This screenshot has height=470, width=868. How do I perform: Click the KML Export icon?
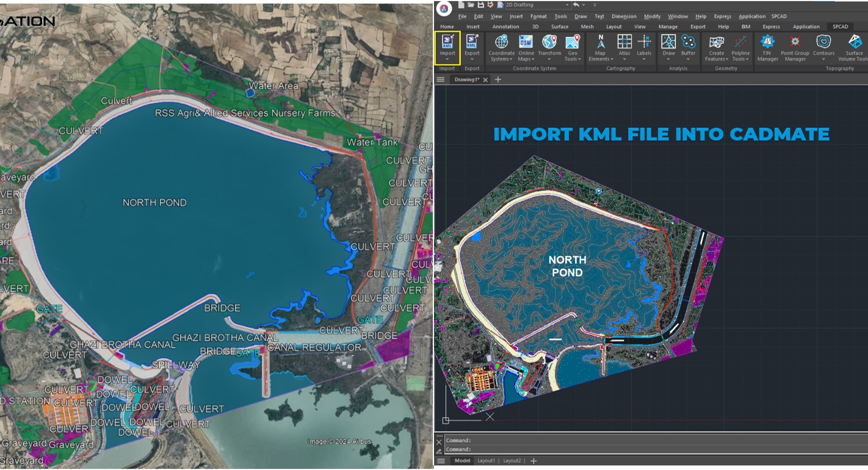click(x=472, y=42)
